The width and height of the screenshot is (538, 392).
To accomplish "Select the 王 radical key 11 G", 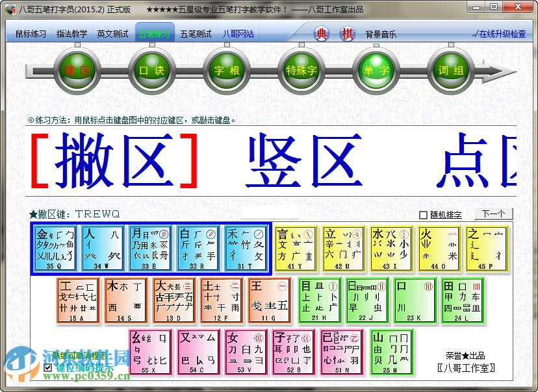I will [270, 301].
